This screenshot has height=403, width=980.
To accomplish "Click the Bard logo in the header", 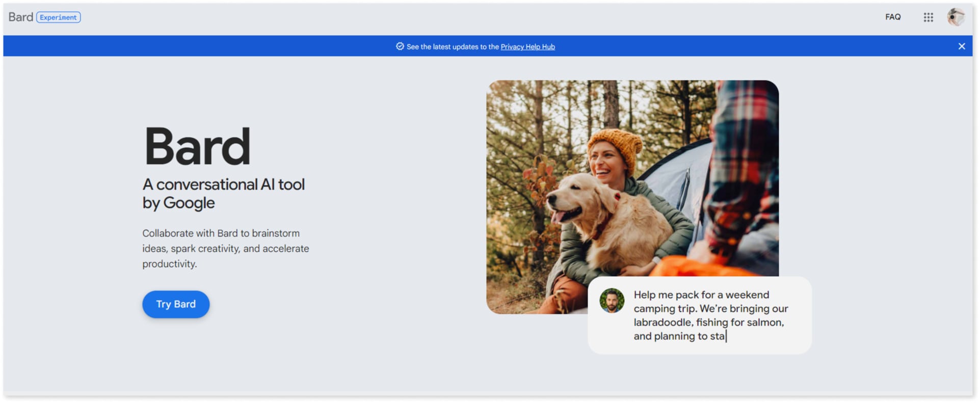I will 21,17.
